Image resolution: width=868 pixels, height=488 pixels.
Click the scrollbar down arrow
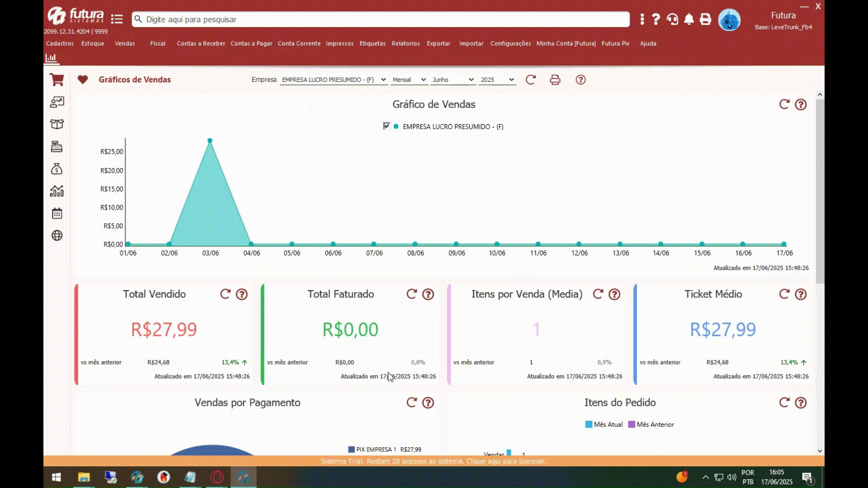(x=820, y=451)
